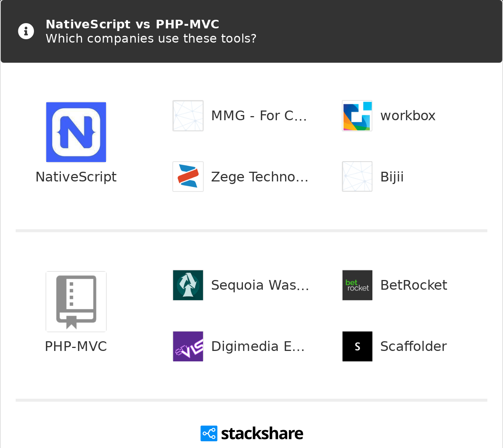Screen dimensions: 503x448
Task: Click the Bijii placeholder logo thumbnail
Action: tap(357, 177)
